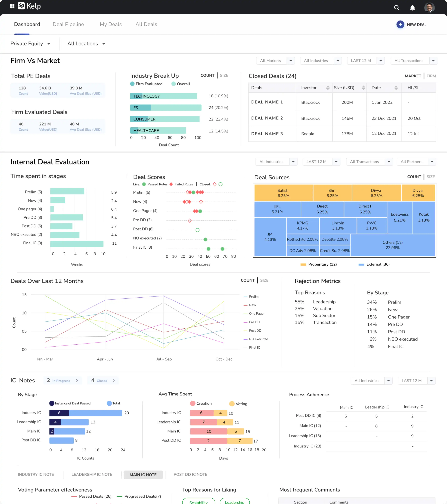Expand Firm Vs Market All Industries filter

pyautogui.click(x=338, y=61)
